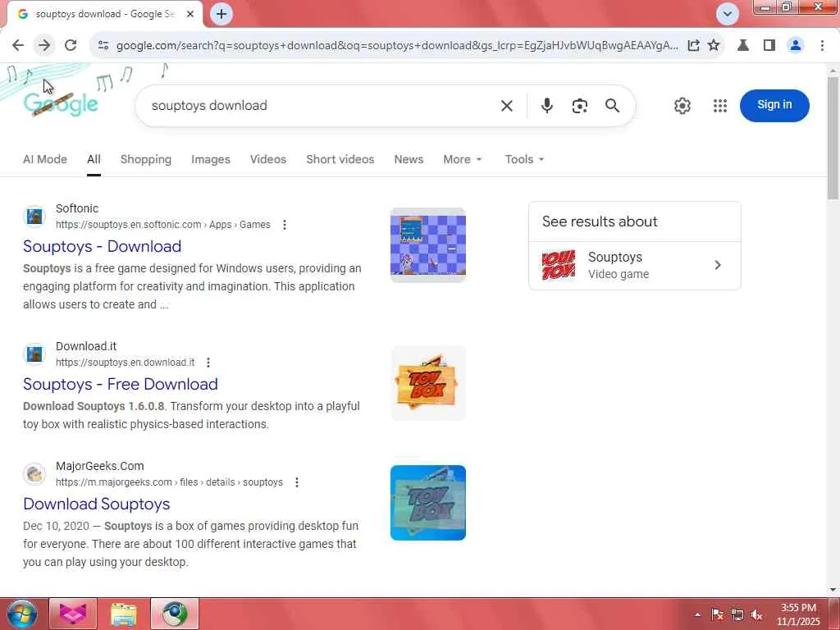This screenshot has height=630, width=840.
Task: Click the Action Center flag icon
Action: pyautogui.click(x=717, y=614)
